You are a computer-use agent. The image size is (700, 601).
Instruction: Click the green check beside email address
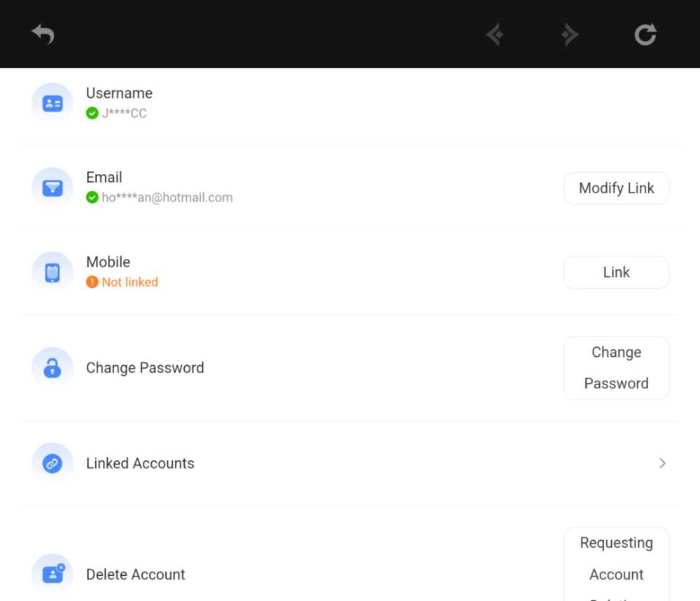tap(92, 197)
